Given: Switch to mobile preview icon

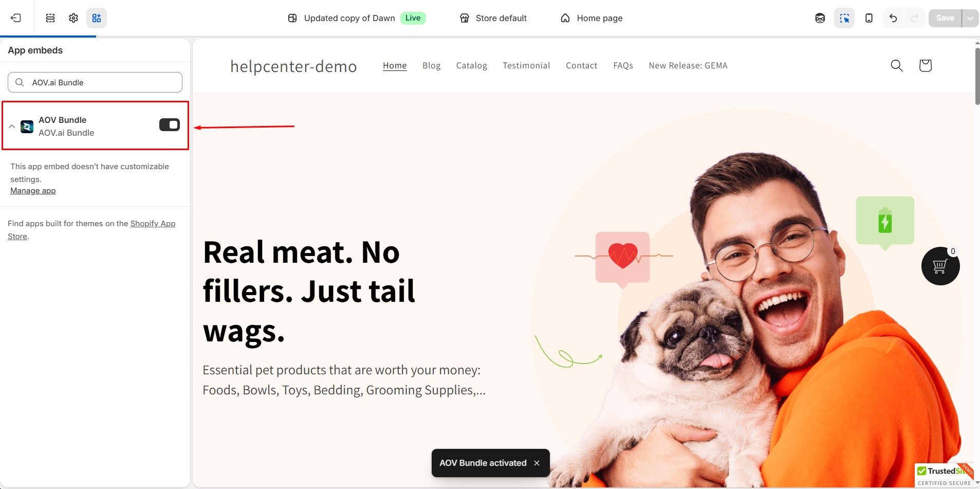Looking at the screenshot, I should click(869, 18).
